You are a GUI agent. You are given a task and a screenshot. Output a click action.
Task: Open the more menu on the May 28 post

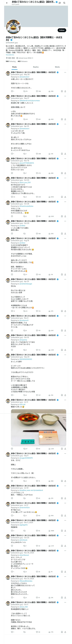tap(65, 72)
